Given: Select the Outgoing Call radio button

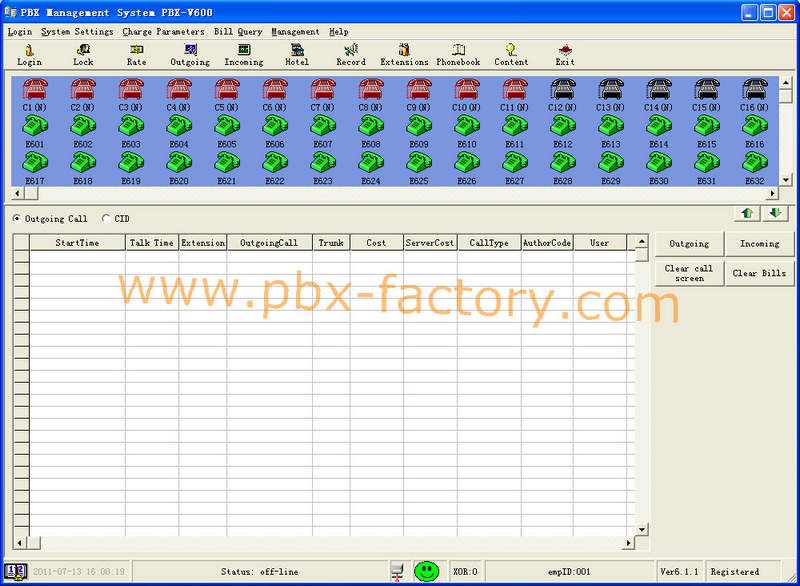Looking at the screenshot, I should click(x=17, y=218).
